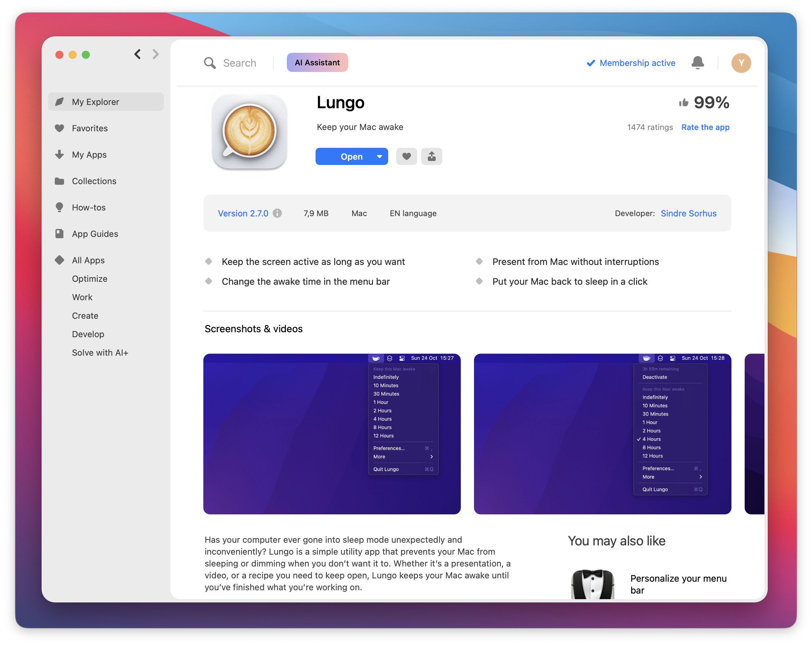812x646 pixels.
Task: Click the share icon button
Action: click(432, 156)
